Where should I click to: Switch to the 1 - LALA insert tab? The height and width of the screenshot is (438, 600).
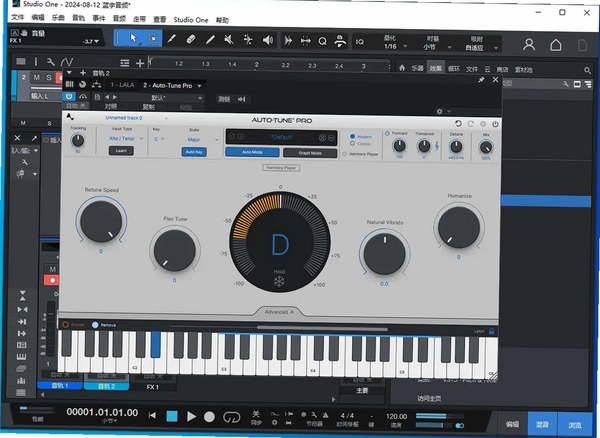122,85
